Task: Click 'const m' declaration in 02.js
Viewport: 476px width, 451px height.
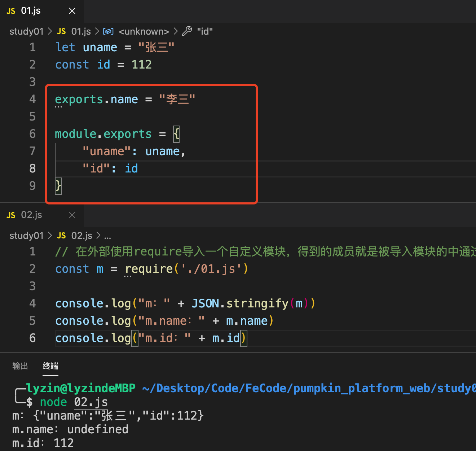Action: [79, 269]
